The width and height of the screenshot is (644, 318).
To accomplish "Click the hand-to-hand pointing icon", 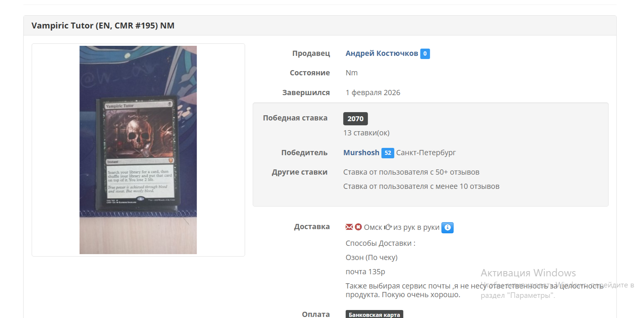I will coord(388,227).
